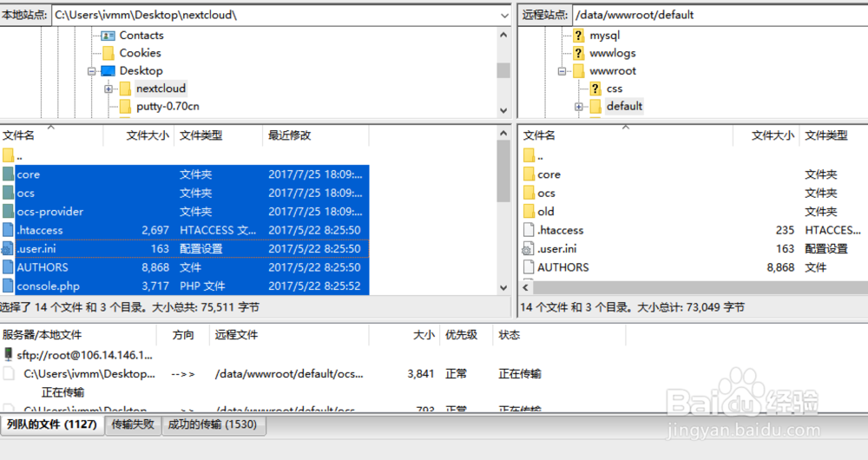Select wwwroot folder in remote tree
The height and width of the screenshot is (460, 868).
point(612,71)
